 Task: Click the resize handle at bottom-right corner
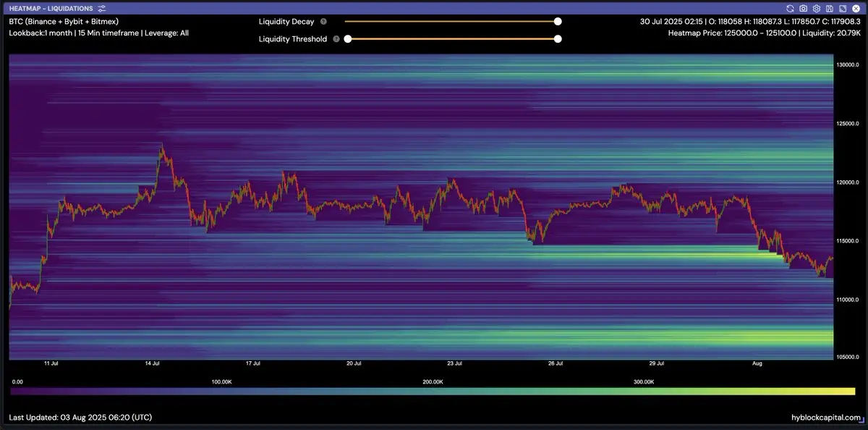tap(863, 421)
